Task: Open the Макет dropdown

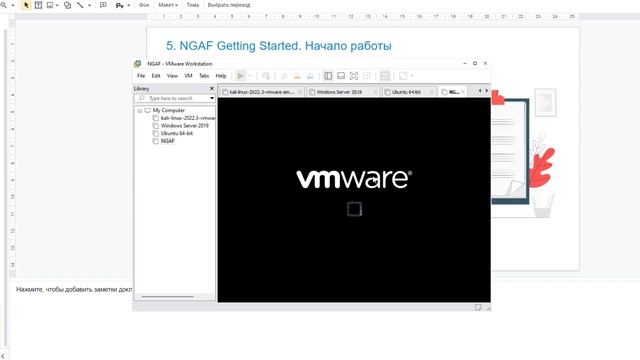Action: coord(168,5)
